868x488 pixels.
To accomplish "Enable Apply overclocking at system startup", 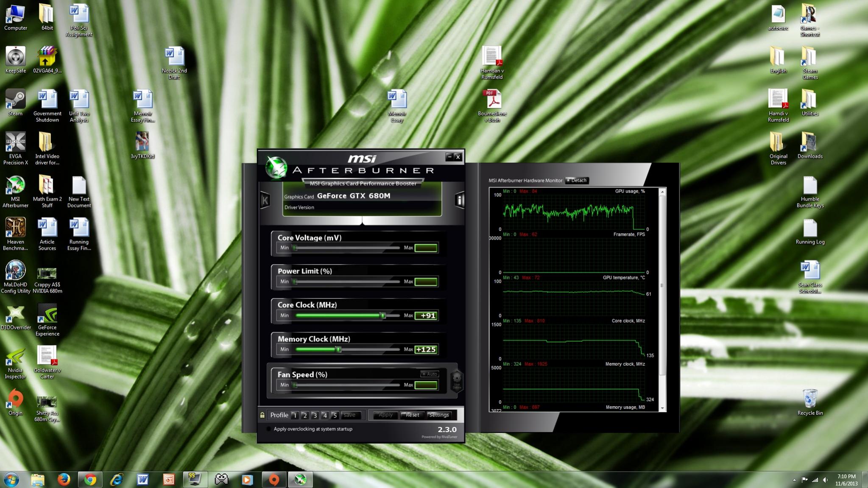I will pyautogui.click(x=268, y=429).
